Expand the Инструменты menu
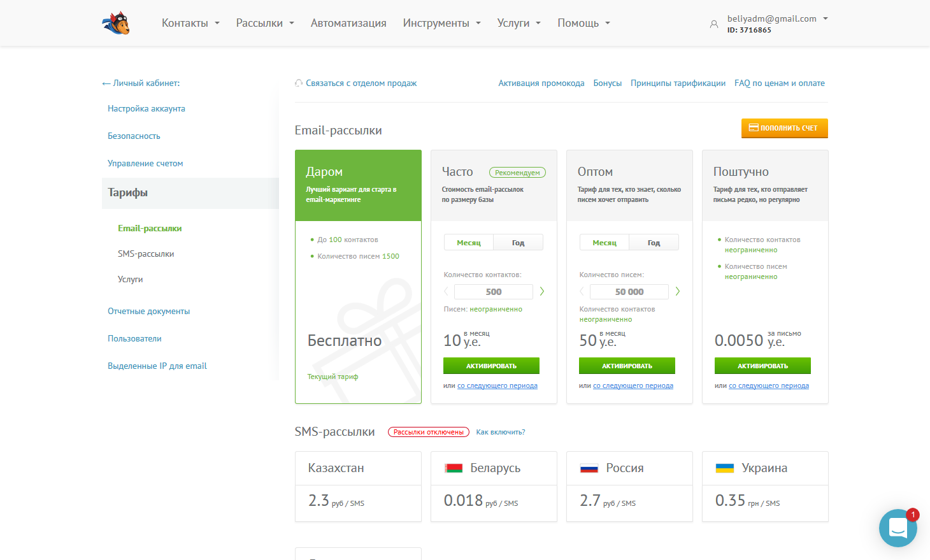This screenshot has width=930, height=560. (x=442, y=23)
